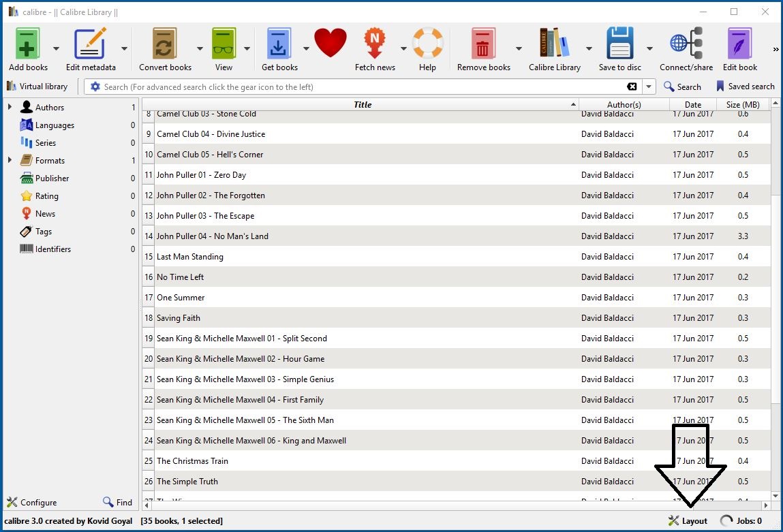
Task: Click the Remove books trash icon
Action: click(483, 44)
